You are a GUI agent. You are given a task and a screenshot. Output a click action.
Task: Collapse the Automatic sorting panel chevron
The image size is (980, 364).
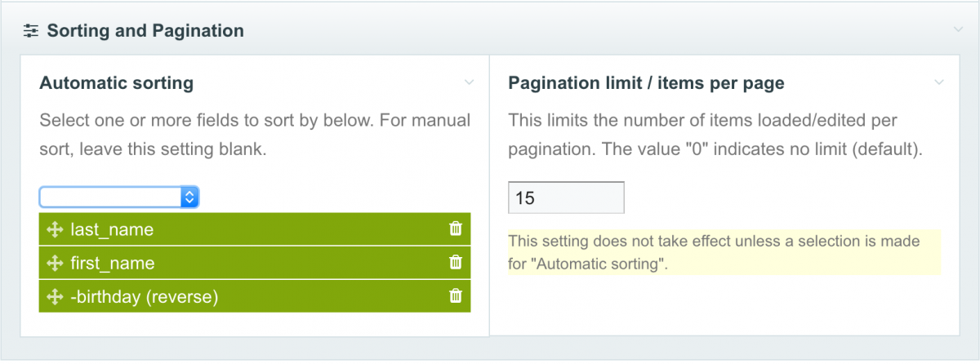469,82
